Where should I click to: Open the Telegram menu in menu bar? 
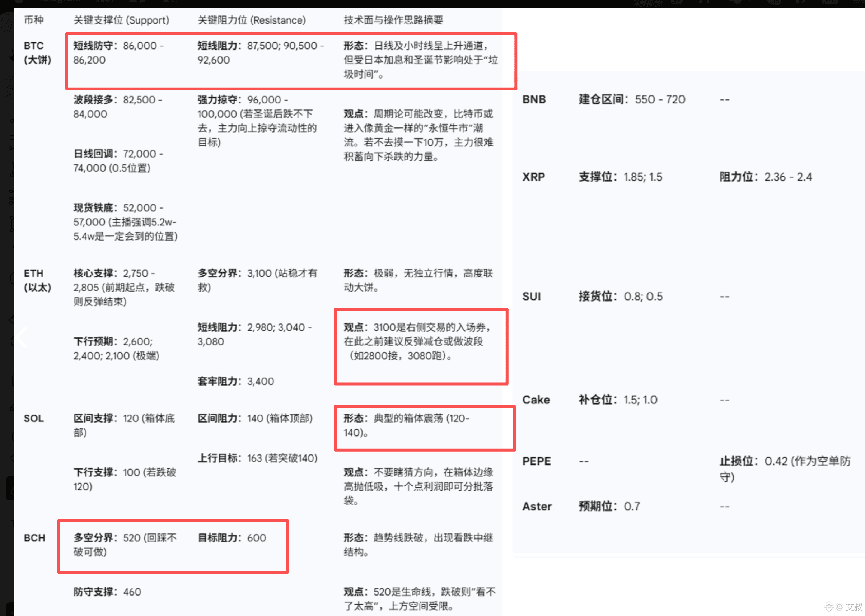click(x=60, y=1)
